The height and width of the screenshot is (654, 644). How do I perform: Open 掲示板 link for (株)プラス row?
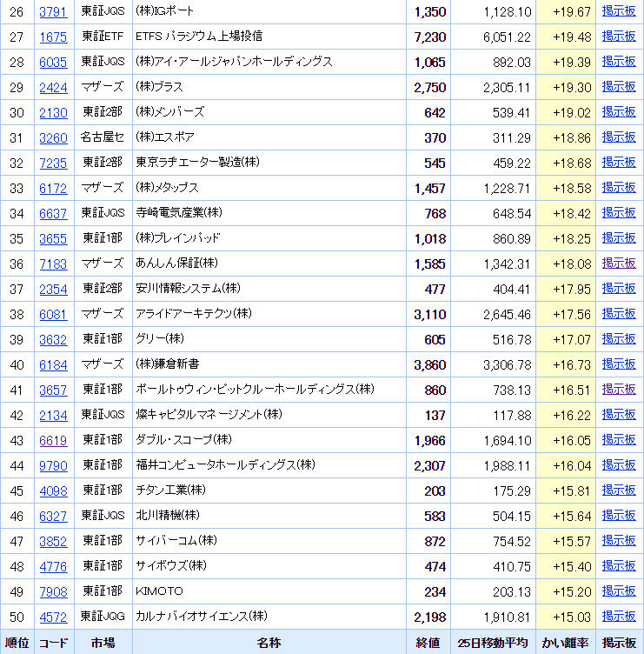(619, 87)
